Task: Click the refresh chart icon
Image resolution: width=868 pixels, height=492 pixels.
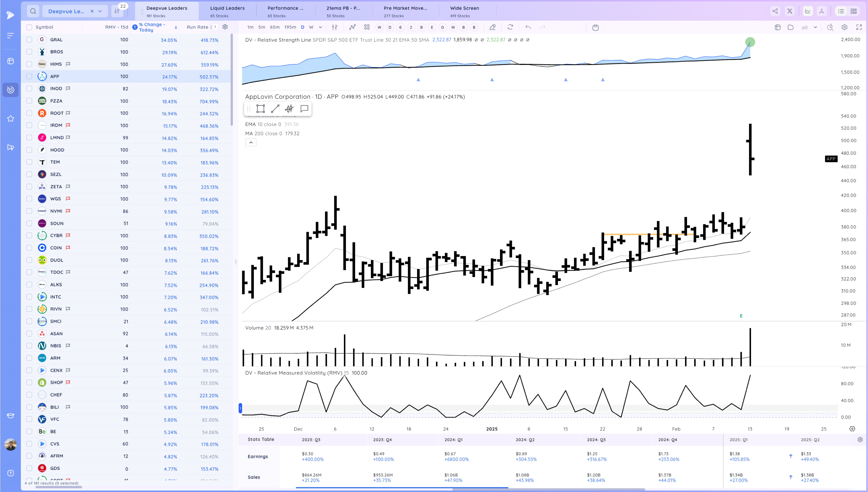Action: (x=510, y=27)
